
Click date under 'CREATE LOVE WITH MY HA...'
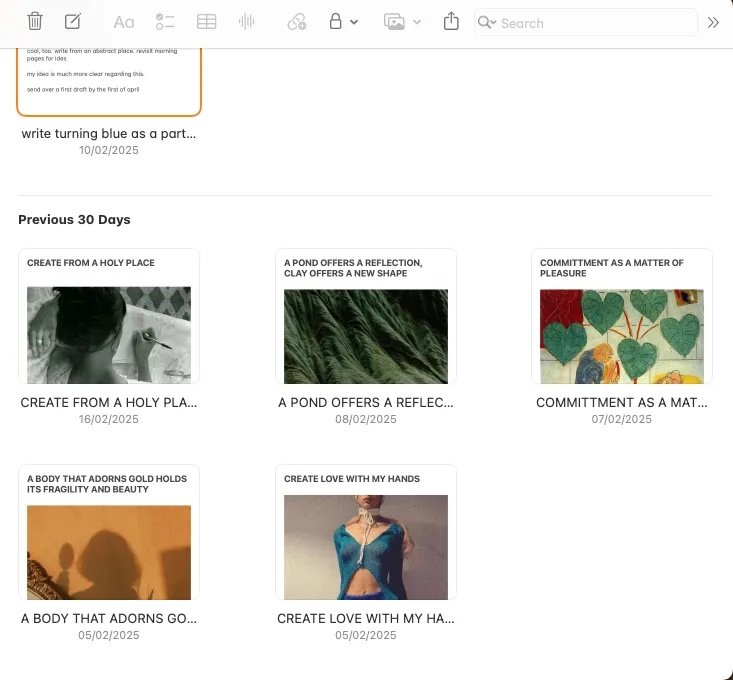(366, 635)
